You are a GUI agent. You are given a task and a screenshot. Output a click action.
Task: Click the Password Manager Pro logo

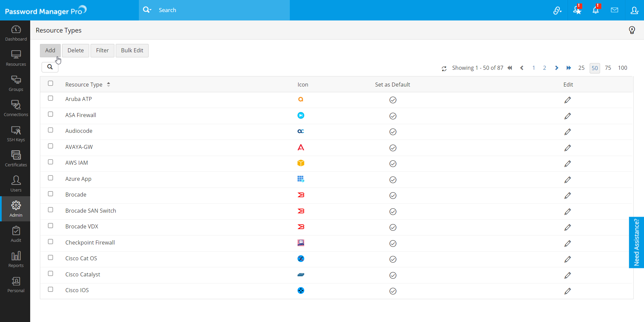click(46, 10)
